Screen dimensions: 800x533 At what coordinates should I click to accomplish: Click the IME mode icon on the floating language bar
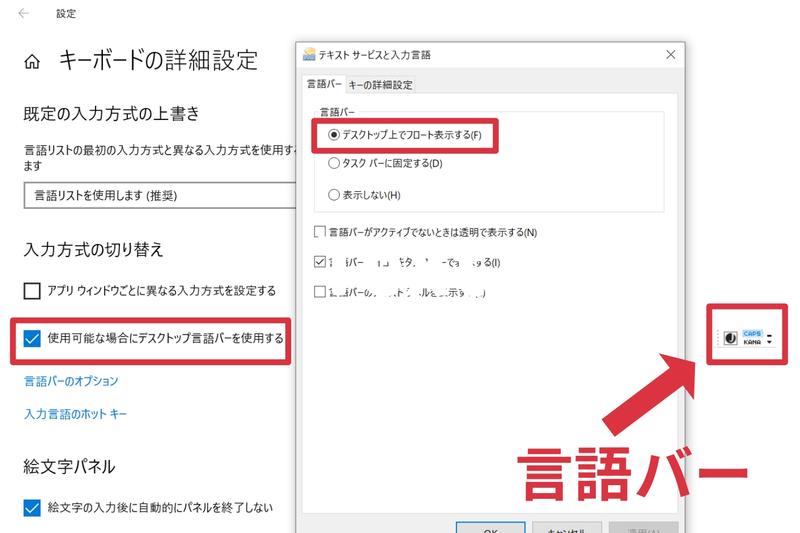[731, 338]
